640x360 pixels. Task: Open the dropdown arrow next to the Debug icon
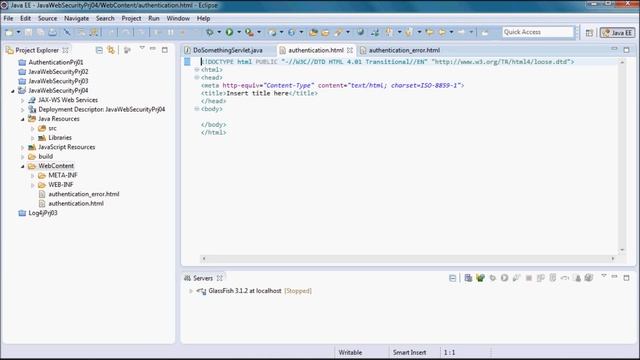[x=219, y=32]
